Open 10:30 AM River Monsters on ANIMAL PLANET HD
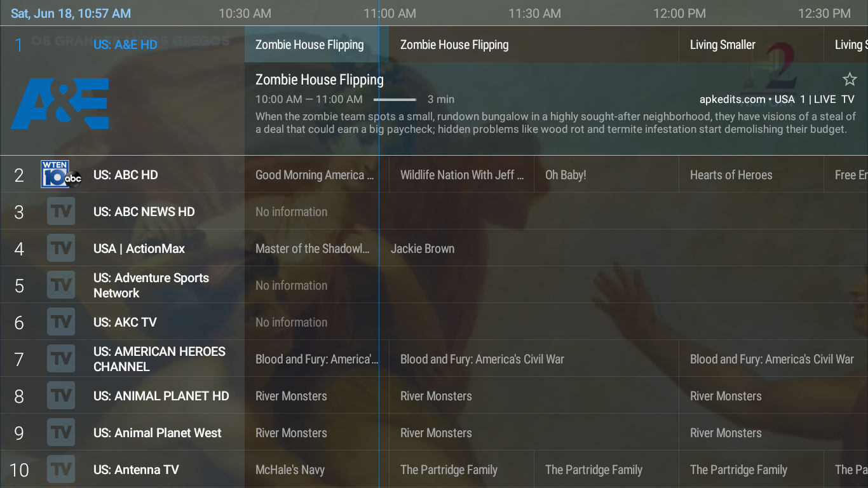 click(316, 396)
